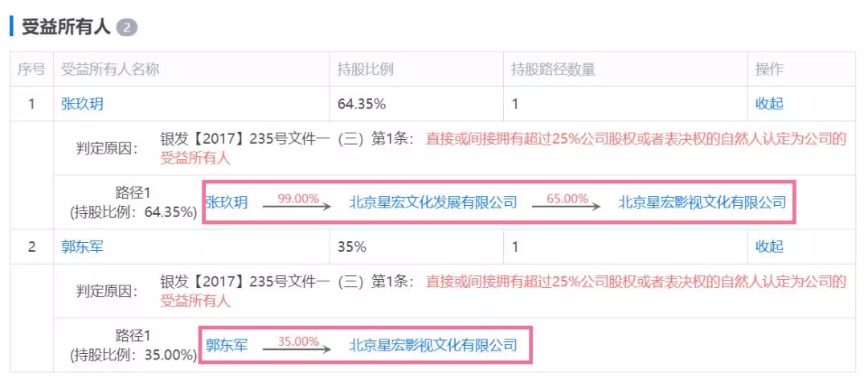Open 北京星宏文化发展有限公司 company link

point(432,203)
